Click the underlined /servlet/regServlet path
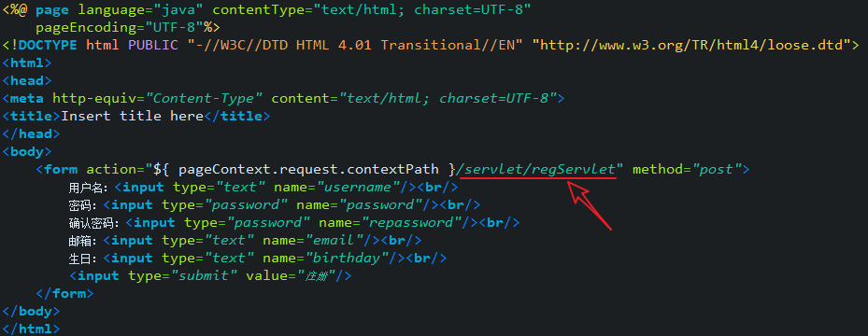This screenshot has height=336, width=868. pos(536,169)
